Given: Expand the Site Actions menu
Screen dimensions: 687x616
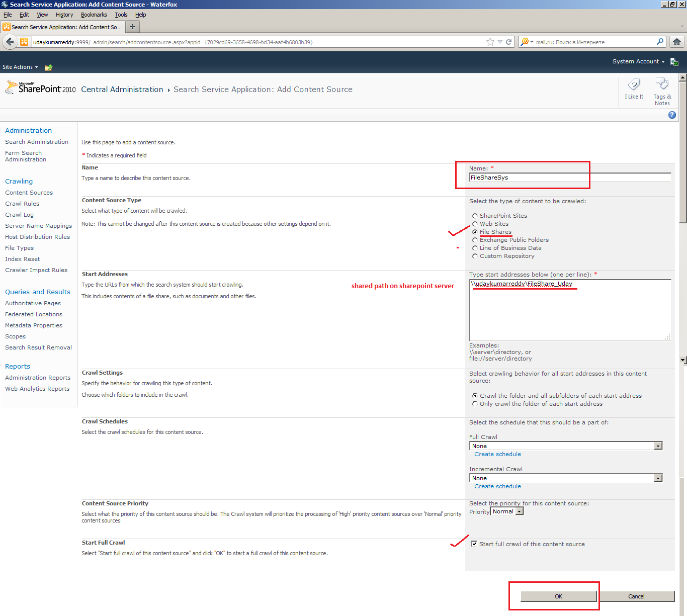Looking at the screenshot, I should 20,67.
